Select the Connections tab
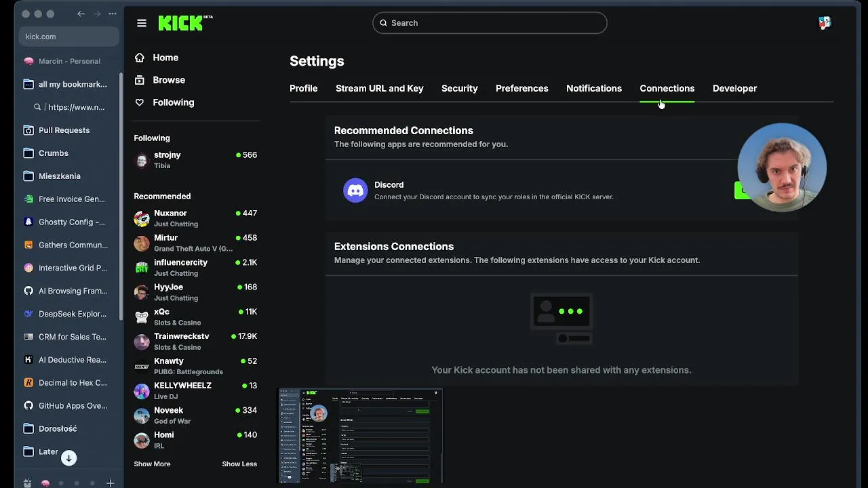The width and height of the screenshot is (868, 488). click(x=667, y=89)
